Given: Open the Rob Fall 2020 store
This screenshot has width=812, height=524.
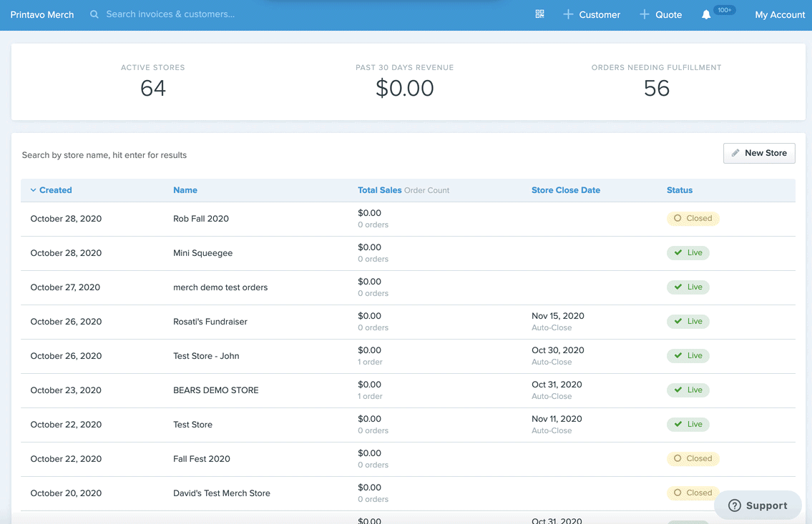Looking at the screenshot, I should coord(201,219).
